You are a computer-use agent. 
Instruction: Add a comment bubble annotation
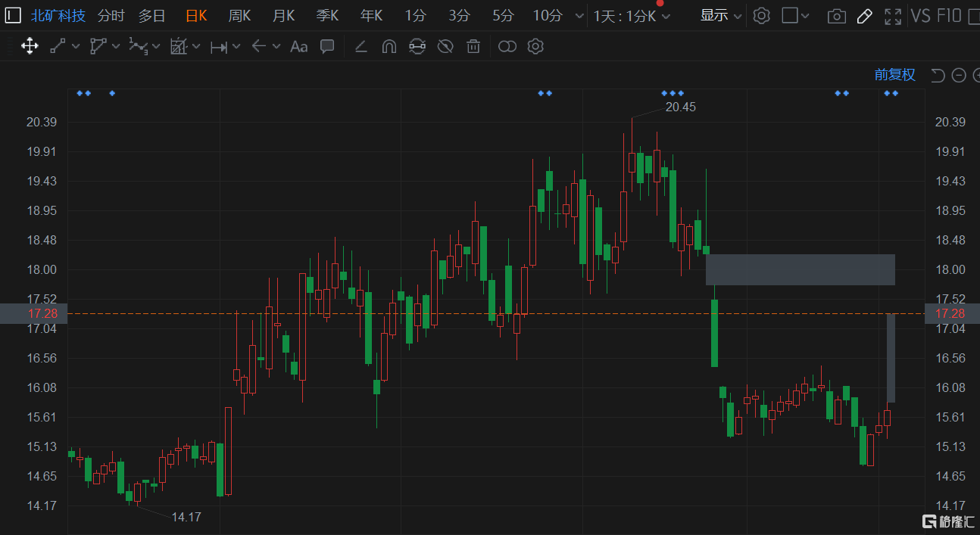click(327, 47)
